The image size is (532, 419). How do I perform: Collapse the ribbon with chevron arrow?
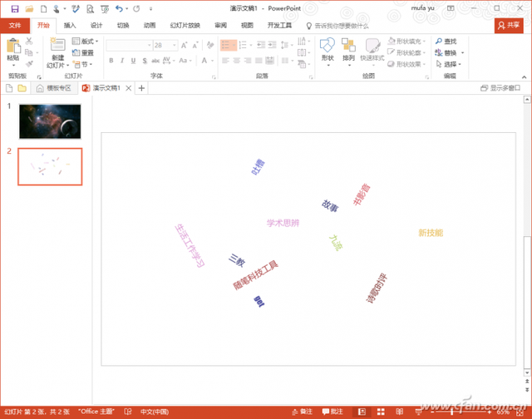(x=525, y=77)
